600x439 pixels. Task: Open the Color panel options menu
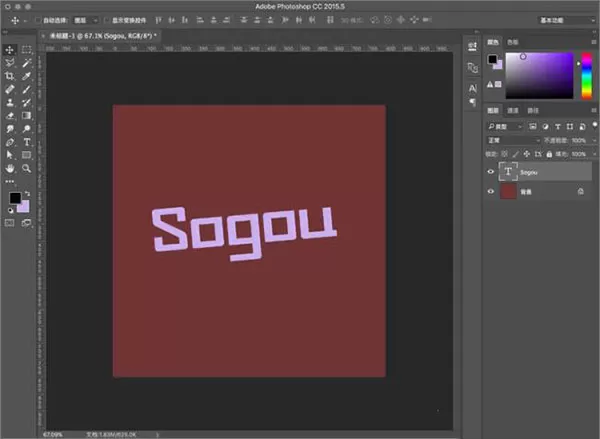[594, 42]
